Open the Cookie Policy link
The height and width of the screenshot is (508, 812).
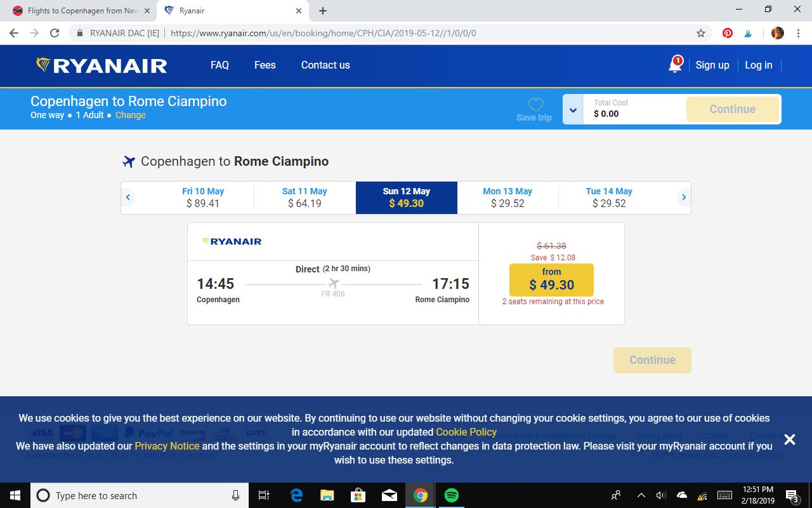tap(466, 432)
